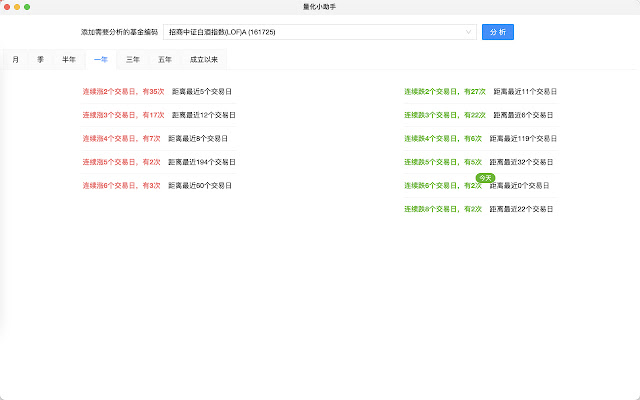The height and width of the screenshot is (400, 640).
Task: Open the 五年 tab
Action: [164, 60]
